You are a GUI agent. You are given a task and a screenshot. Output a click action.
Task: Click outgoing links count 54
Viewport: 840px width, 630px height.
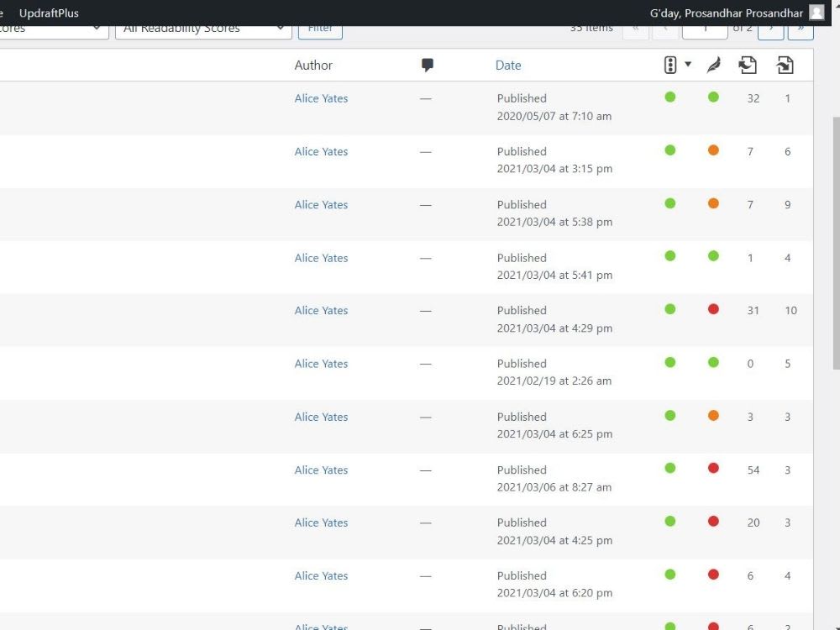(753, 470)
